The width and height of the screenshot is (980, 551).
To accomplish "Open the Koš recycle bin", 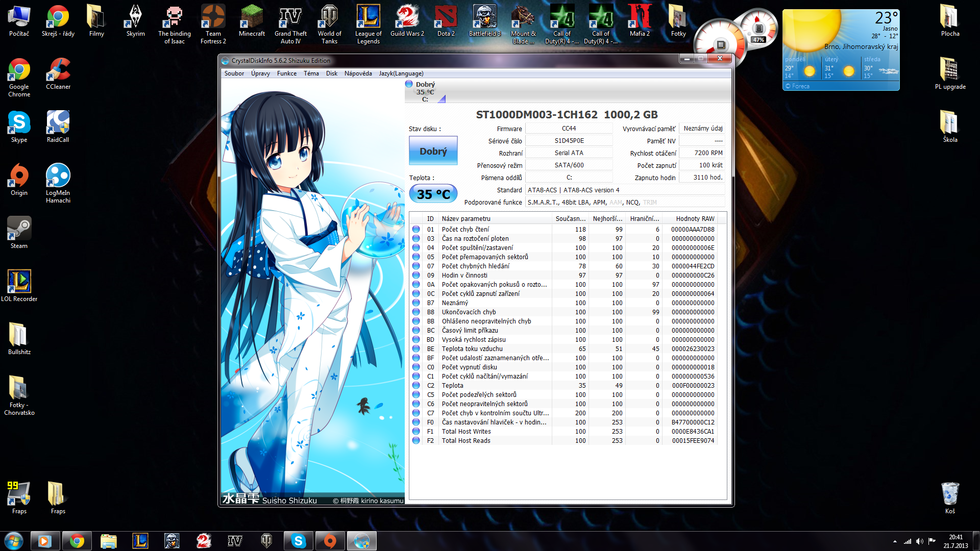I will click(950, 498).
